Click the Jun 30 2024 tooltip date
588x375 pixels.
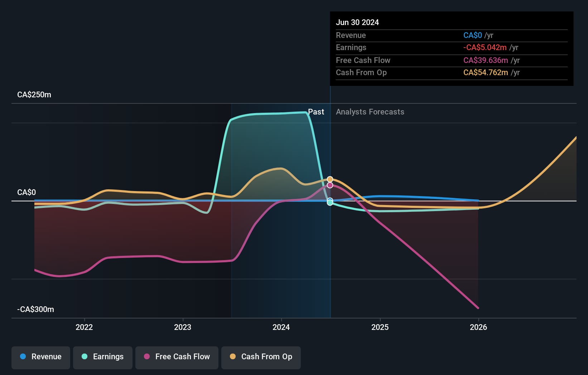tap(357, 22)
